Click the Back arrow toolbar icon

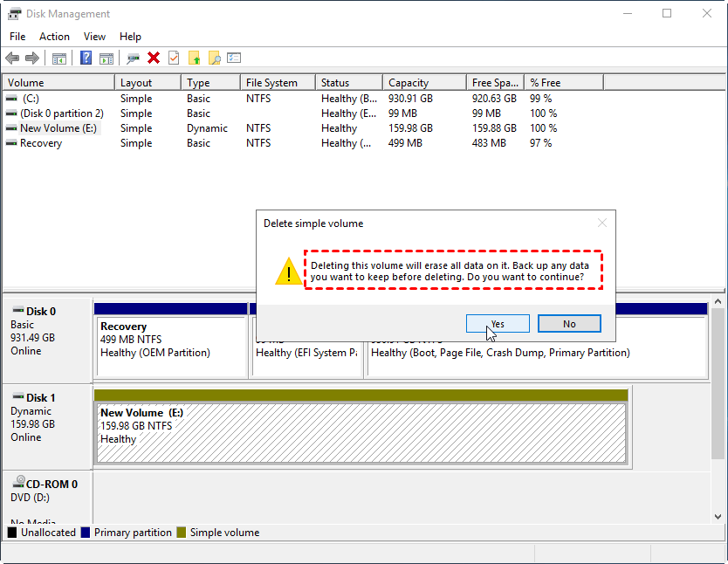[x=12, y=58]
